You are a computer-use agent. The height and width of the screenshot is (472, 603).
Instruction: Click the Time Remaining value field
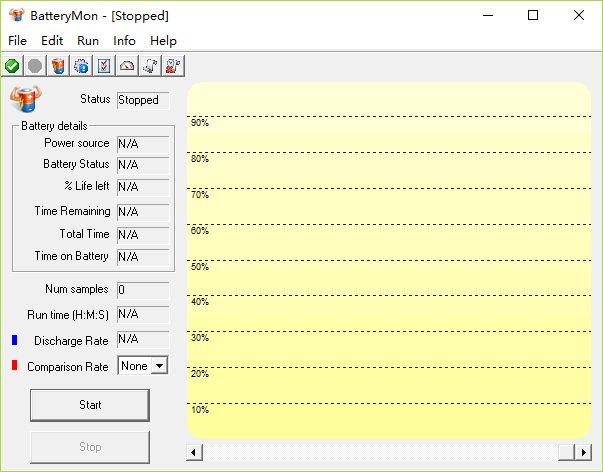pyautogui.click(x=143, y=212)
